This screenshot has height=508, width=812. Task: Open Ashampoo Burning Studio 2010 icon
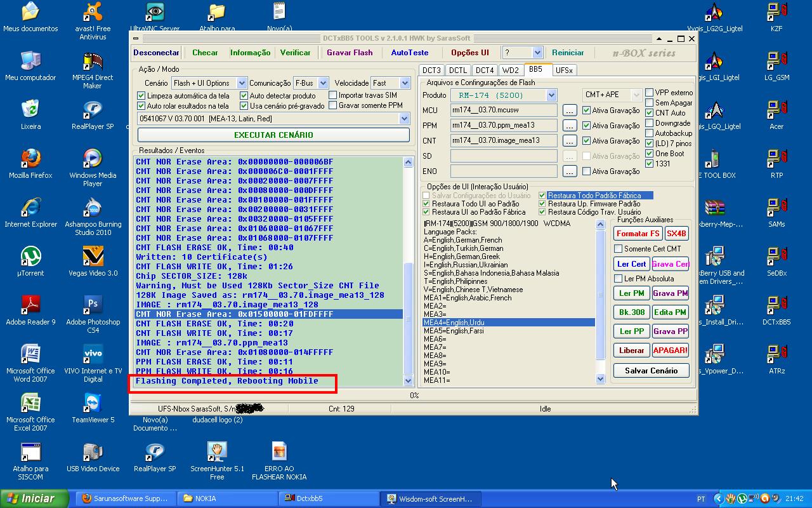click(93, 217)
